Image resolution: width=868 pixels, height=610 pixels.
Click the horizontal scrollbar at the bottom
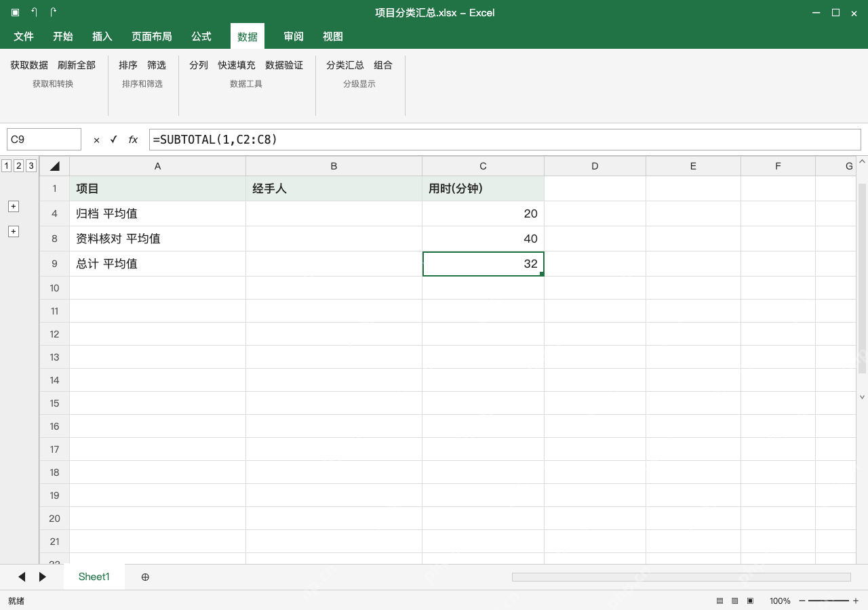point(682,577)
